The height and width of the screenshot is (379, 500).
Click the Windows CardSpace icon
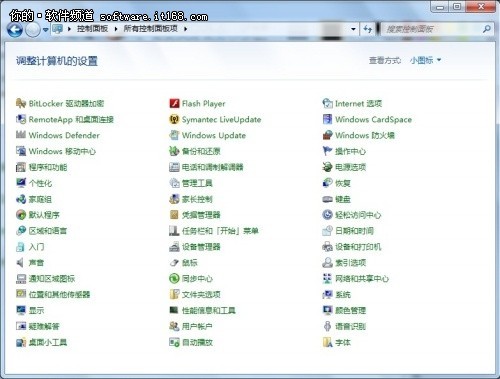328,119
